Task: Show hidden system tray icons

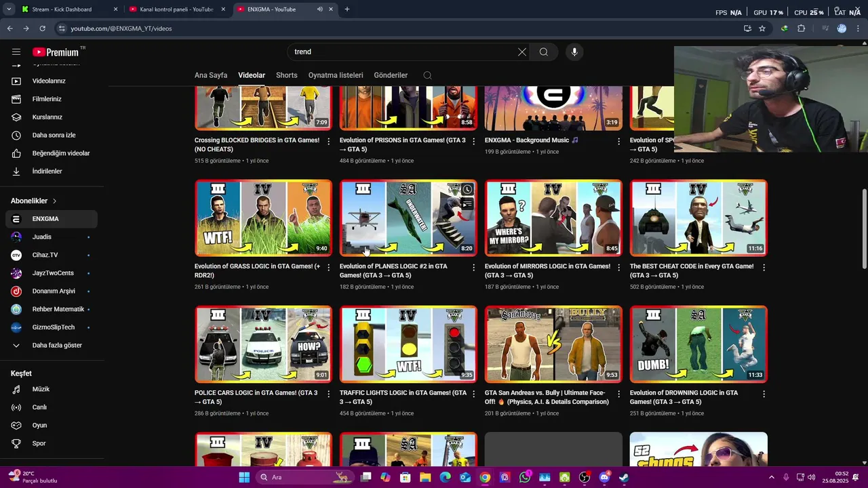Action: tap(771, 477)
